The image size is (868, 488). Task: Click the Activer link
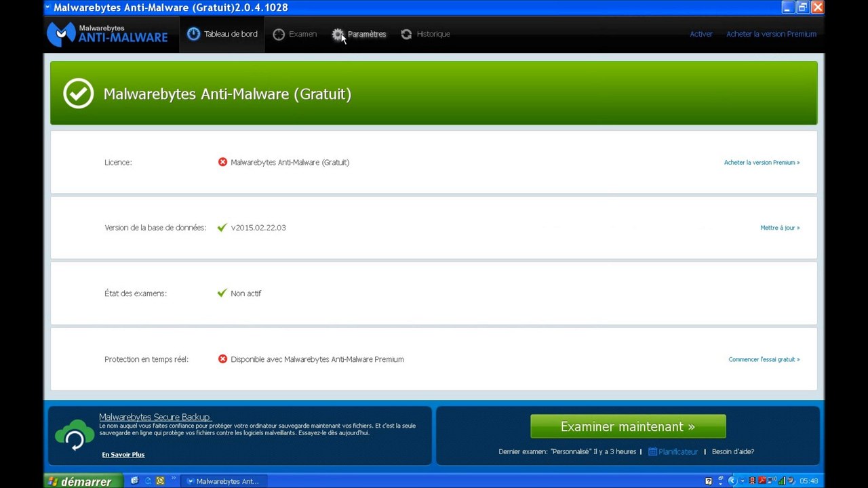(701, 34)
